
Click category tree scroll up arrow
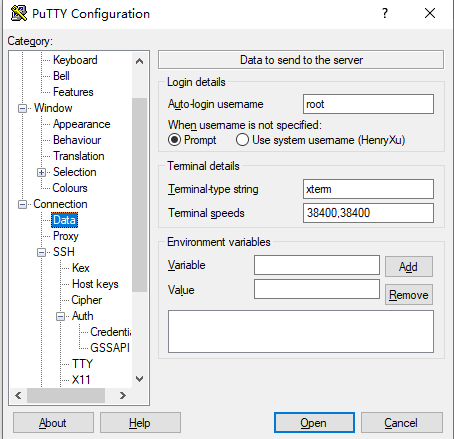pos(140,61)
